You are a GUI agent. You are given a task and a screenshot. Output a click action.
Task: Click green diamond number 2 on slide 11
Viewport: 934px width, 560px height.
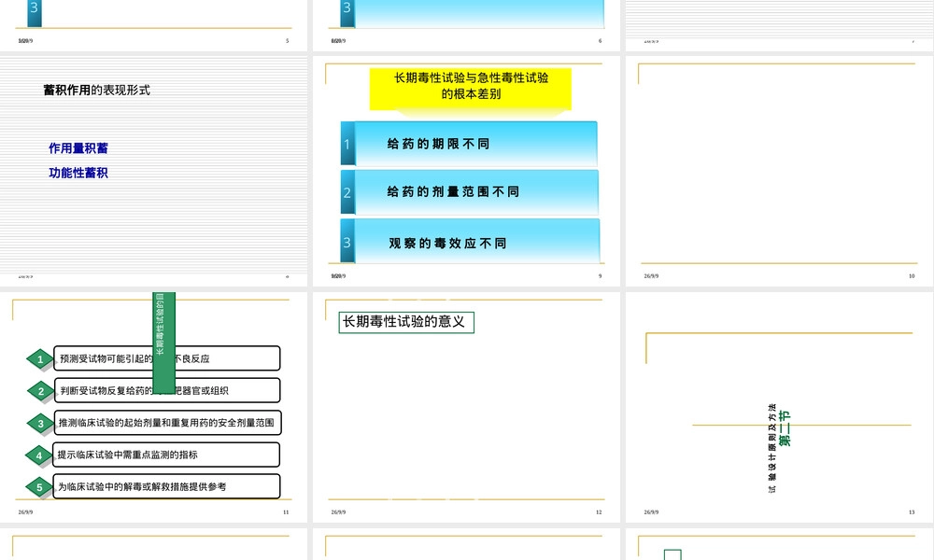(x=41, y=391)
